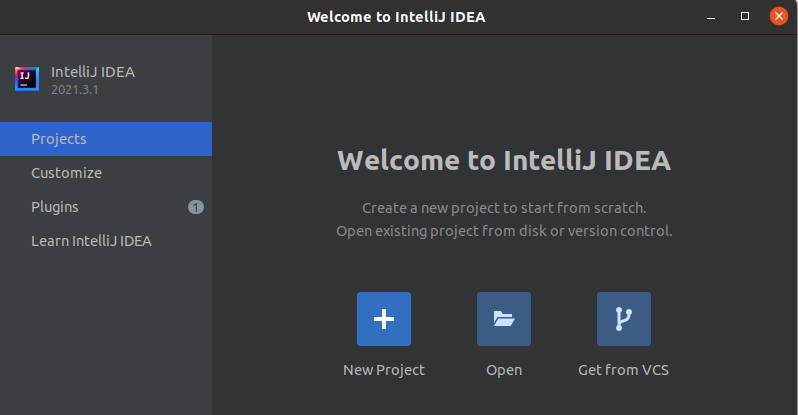Click the 2021.3.1 version number

[x=75, y=89]
